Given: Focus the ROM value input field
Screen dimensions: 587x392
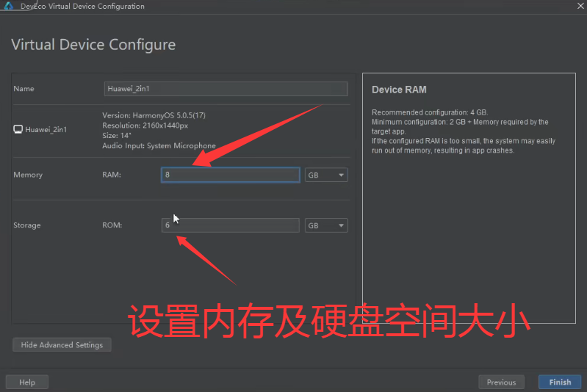Looking at the screenshot, I should point(230,225).
